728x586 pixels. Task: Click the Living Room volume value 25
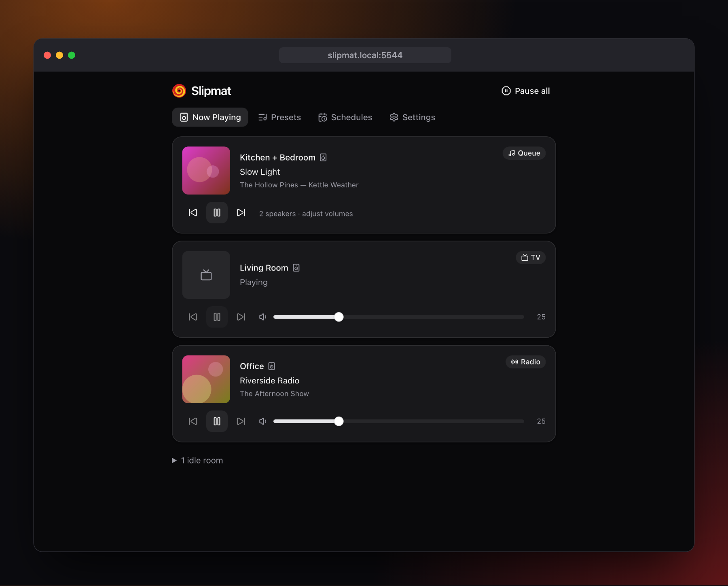(541, 317)
